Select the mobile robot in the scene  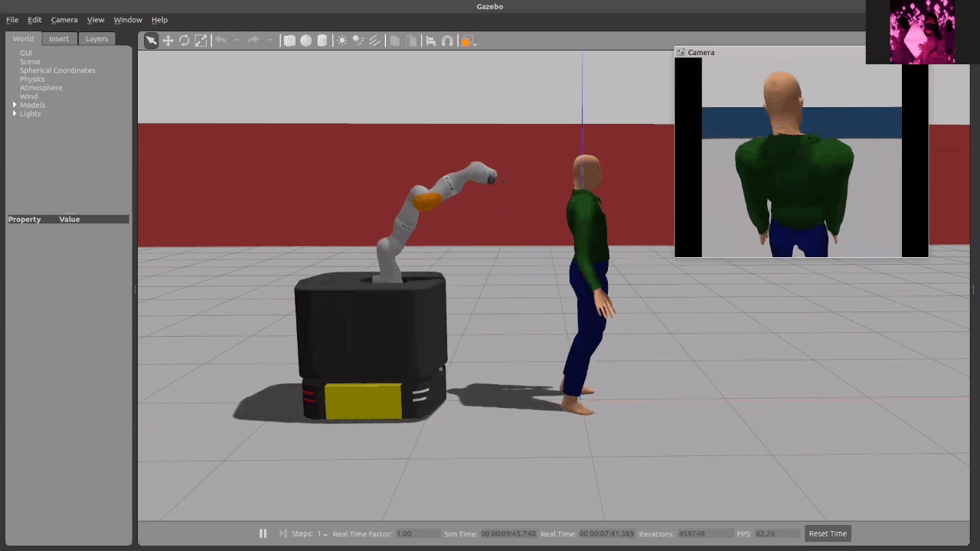[371, 344]
